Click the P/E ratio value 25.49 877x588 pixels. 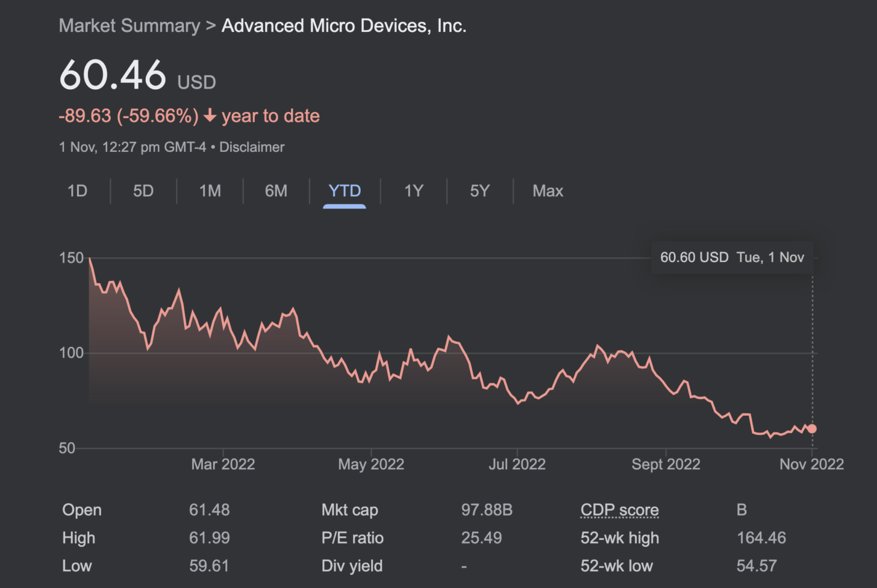(x=481, y=538)
